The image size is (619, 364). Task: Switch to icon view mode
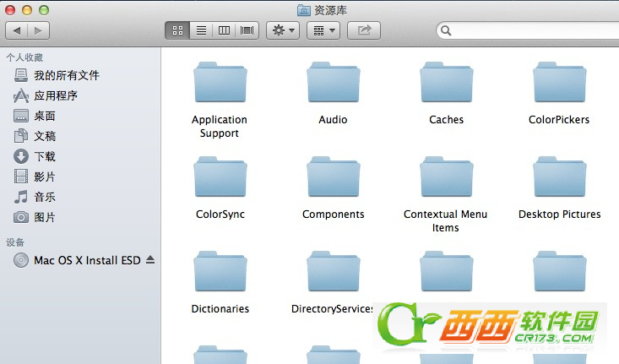coord(177,30)
